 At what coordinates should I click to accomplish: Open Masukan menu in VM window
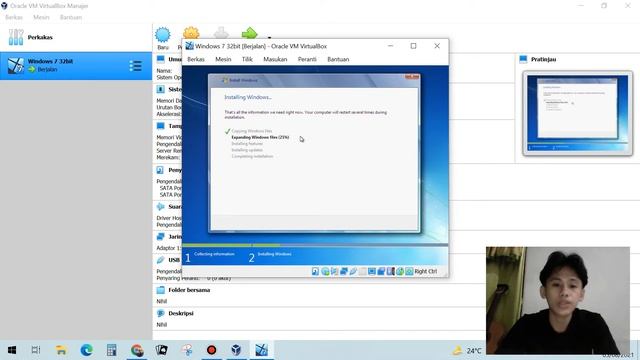coord(275,59)
